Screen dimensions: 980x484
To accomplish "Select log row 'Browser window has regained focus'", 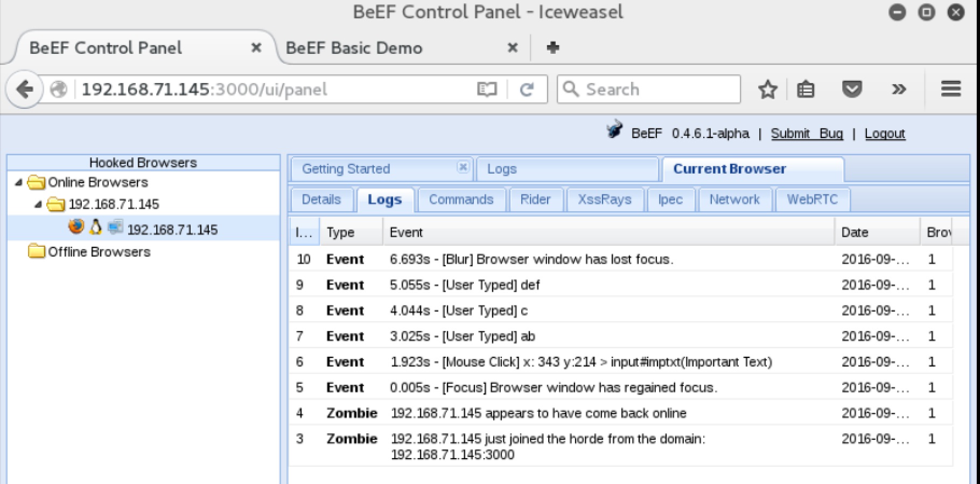I will click(x=621, y=388).
